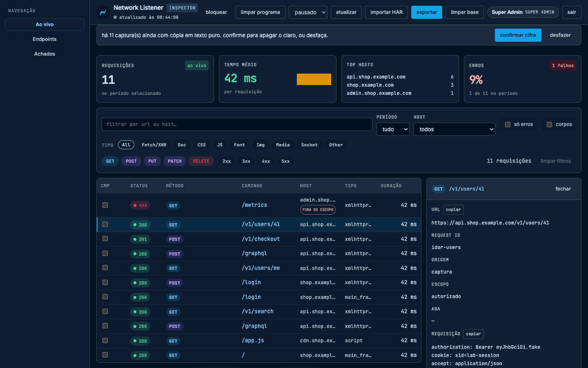The height and width of the screenshot is (368, 588).
Task: Tick the checkbox on the /v1/users/me row
Action: point(105,268)
